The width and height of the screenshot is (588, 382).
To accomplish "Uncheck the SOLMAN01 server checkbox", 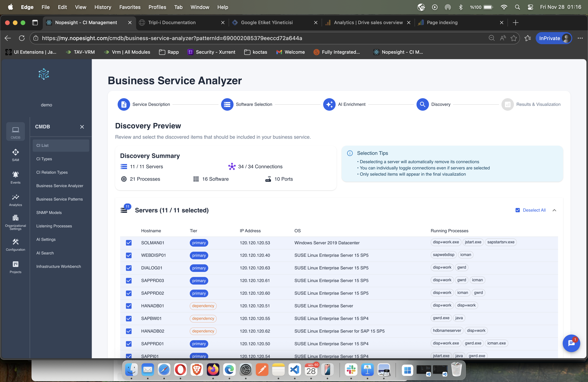I will [x=129, y=243].
